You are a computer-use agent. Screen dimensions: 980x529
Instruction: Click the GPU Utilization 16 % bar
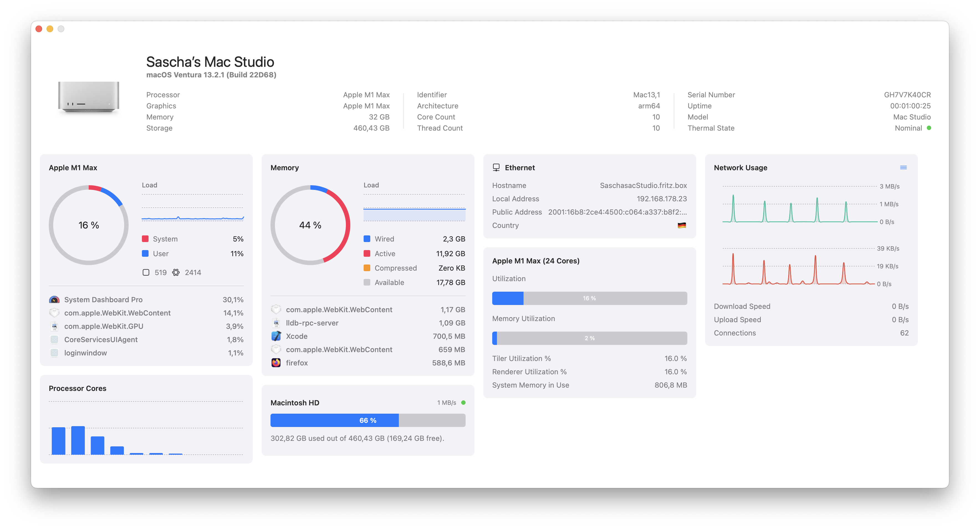coord(590,298)
